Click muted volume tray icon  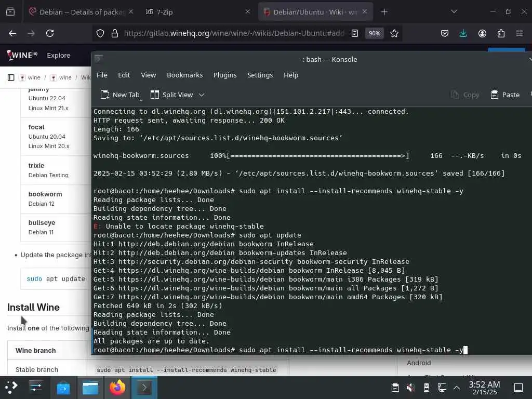pos(410,387)
